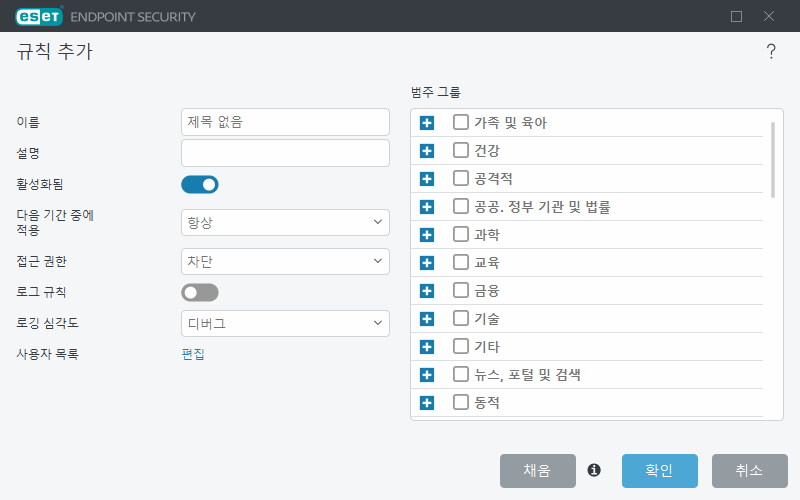Open help with the question mark icon

click(x=771, y=51)
